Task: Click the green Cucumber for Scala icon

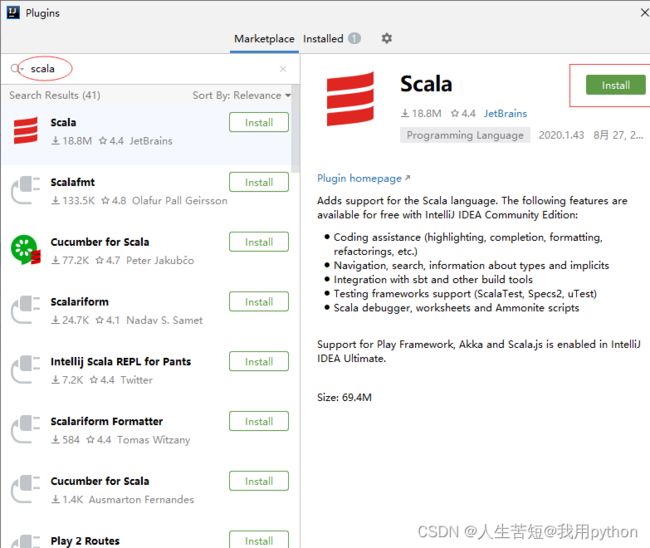Action: [x=26, y=250]
